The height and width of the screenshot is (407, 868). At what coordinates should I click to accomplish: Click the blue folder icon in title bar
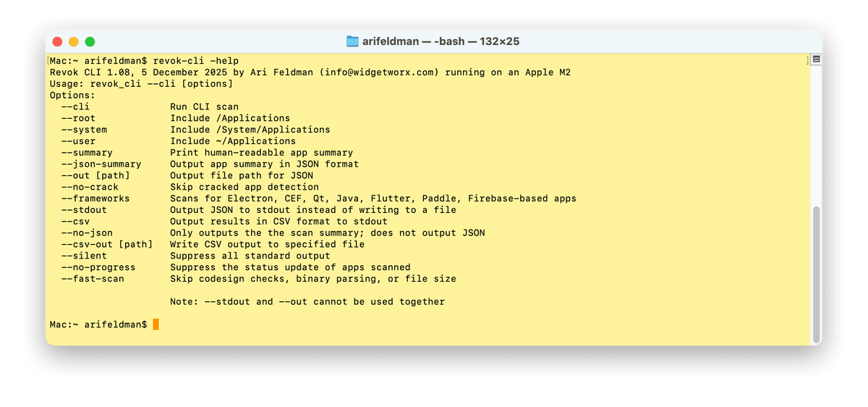pos(353,41)
